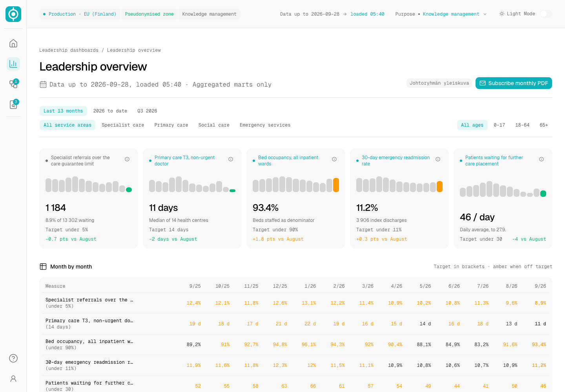
Task: Filter by Primary care
Action: tap(171, 125)
